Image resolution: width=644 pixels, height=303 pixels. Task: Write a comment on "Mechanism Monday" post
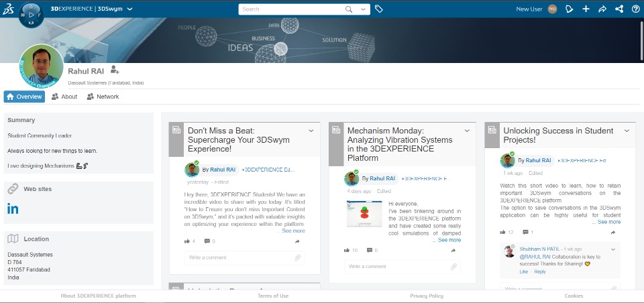click(x=396, y=267)
